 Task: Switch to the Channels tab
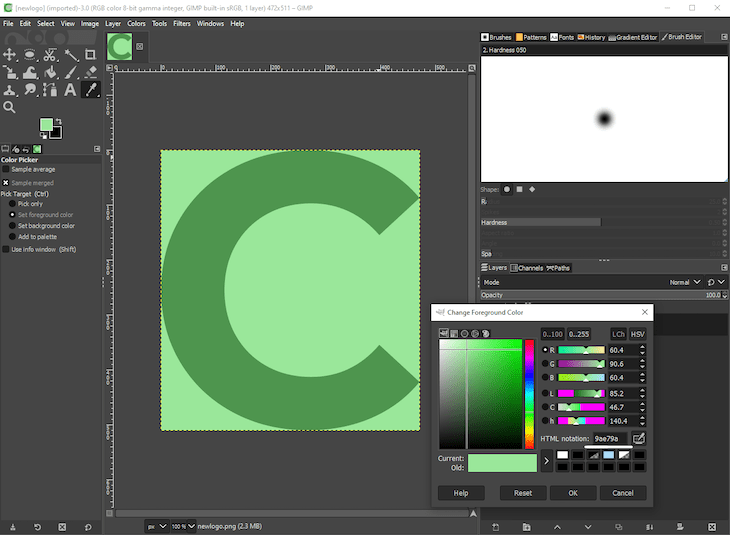click(530, 268)
